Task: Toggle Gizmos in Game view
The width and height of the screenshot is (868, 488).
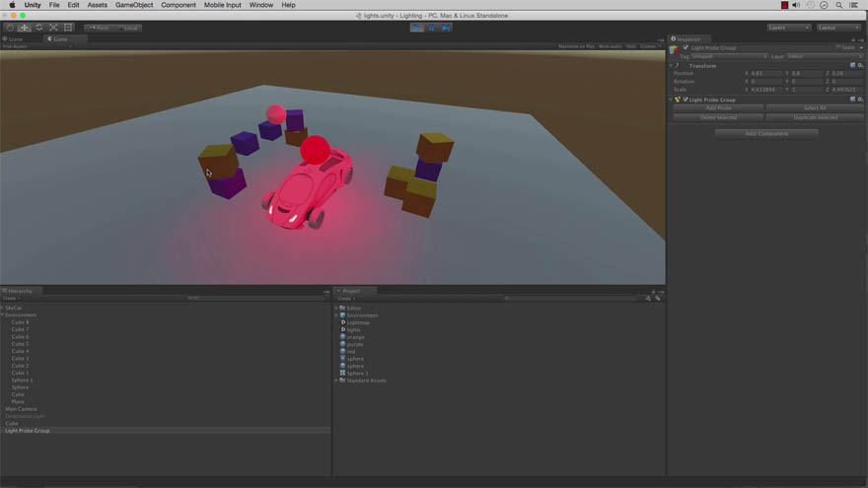Action: 649,46
